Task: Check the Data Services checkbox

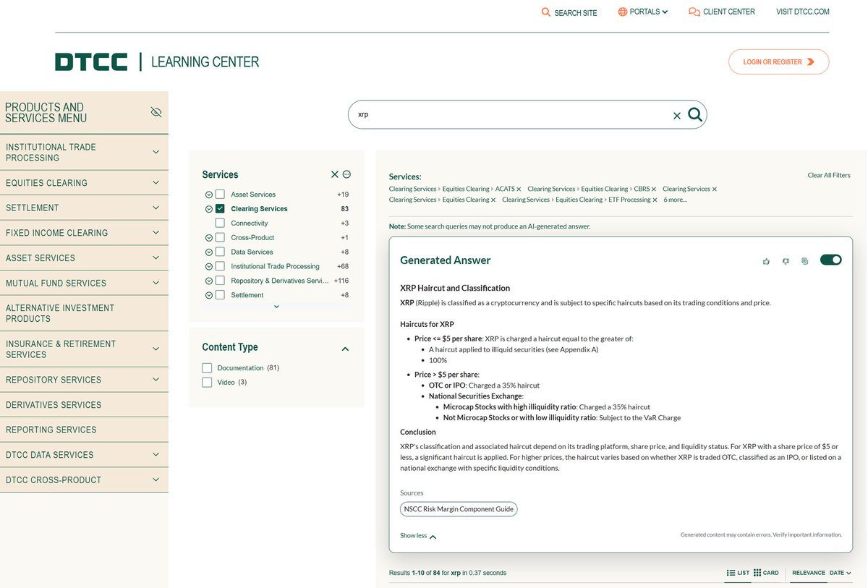Action: (220, 252)
